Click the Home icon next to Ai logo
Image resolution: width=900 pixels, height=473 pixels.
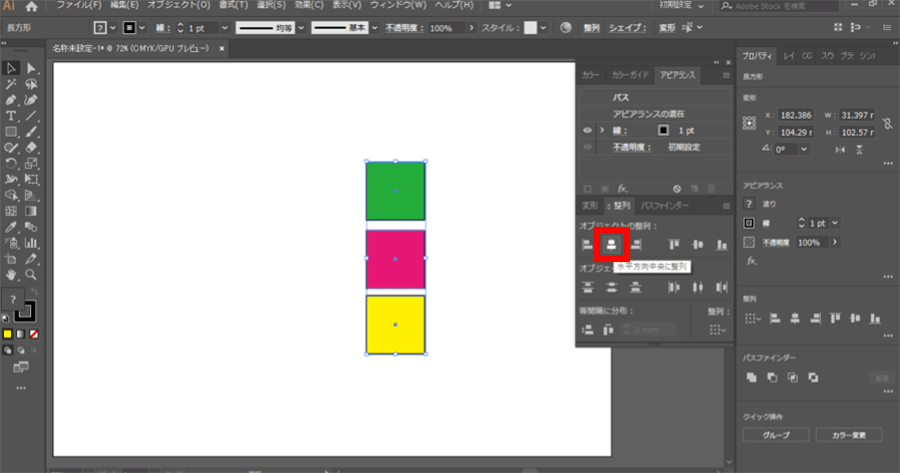coord(32,6)
